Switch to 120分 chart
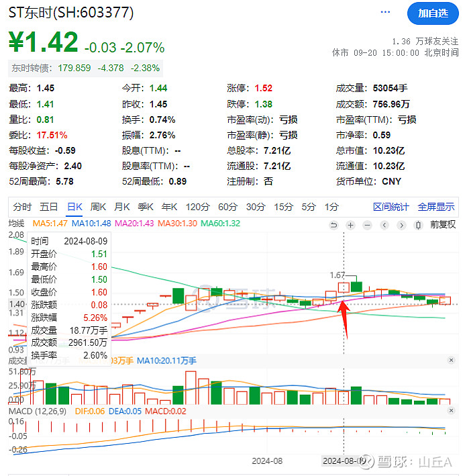Screen dimensions: 465x476 [x=197, y=207]
